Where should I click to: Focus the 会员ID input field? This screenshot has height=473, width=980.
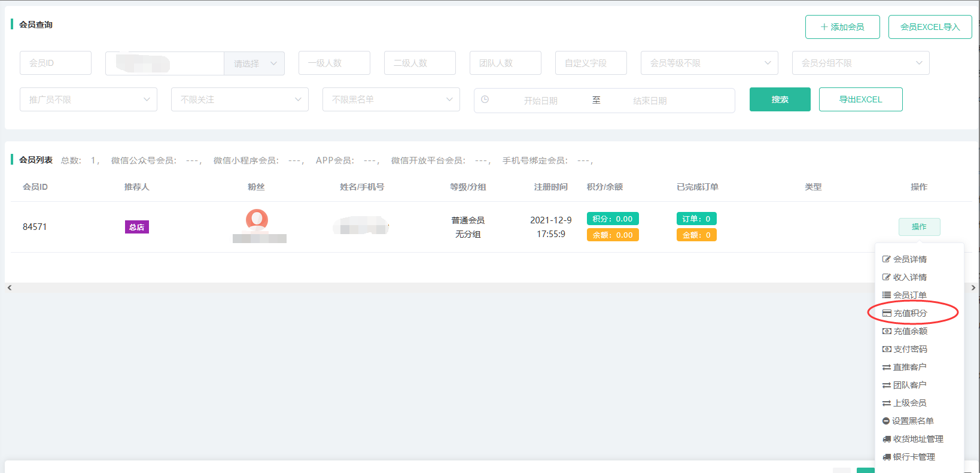point(56,63)
